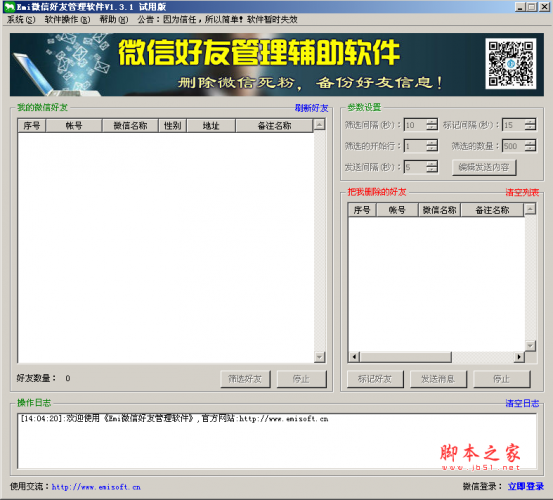Sort friends list by 序号 column header
The width and height of the screenshot is (553, 500).
click(x=32, y=126)
